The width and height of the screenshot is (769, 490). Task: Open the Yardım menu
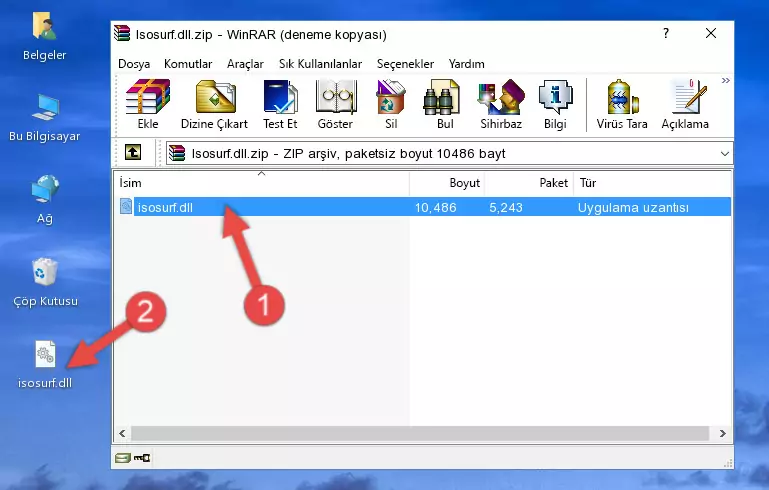coord(466,64)
